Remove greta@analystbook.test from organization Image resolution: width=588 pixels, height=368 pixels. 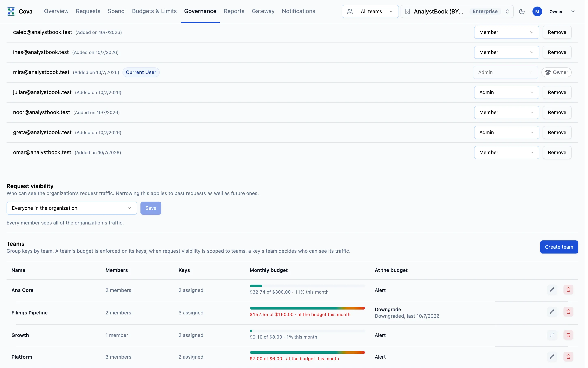[x=557, y=132]
